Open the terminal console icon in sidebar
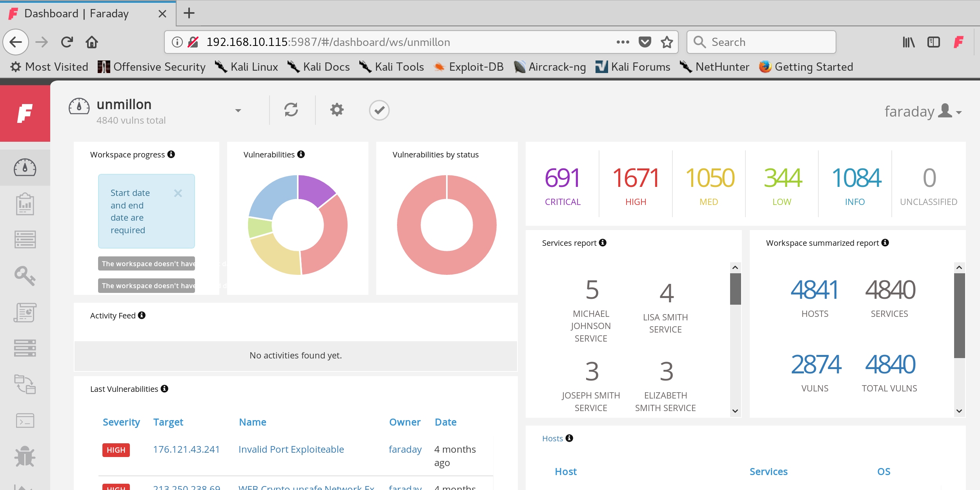Image resolution: width=980 pixels, height=490 pixels. (x=25, y=421)
